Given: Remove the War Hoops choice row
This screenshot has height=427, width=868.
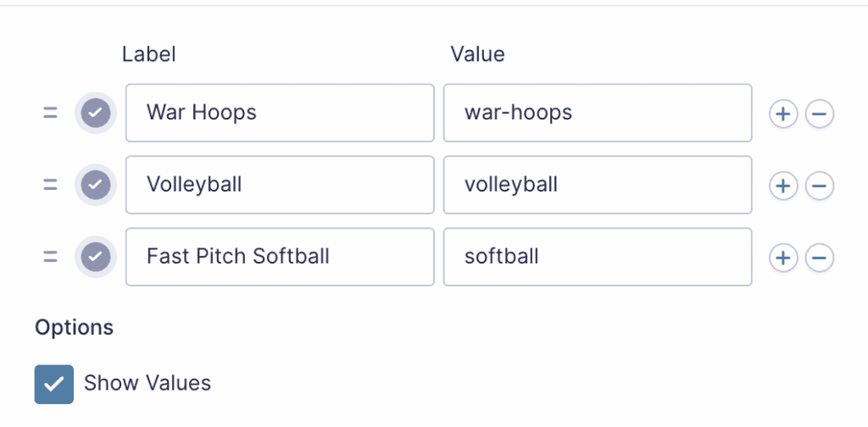Looking at the screenshot, I should pyautogui.click(x=820, y=113).
